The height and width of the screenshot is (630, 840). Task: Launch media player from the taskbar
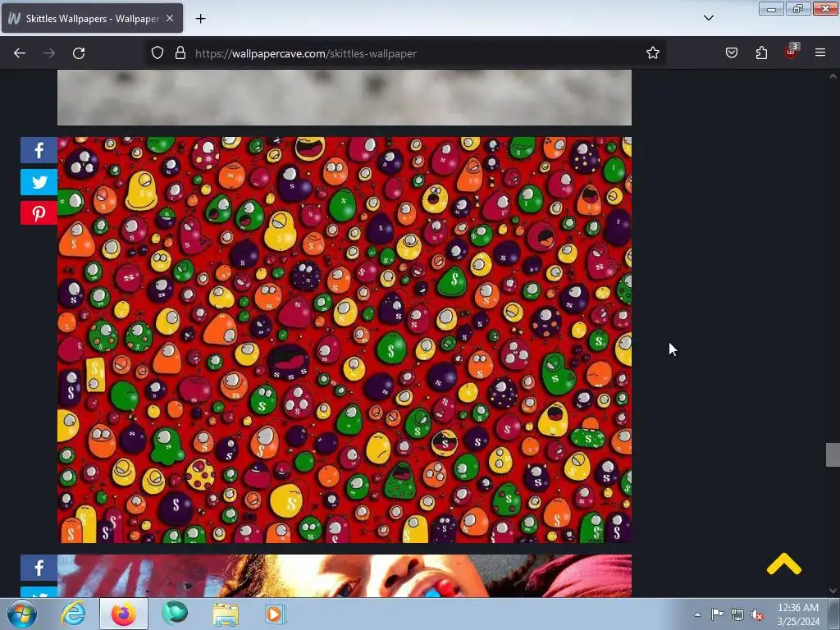276,614
